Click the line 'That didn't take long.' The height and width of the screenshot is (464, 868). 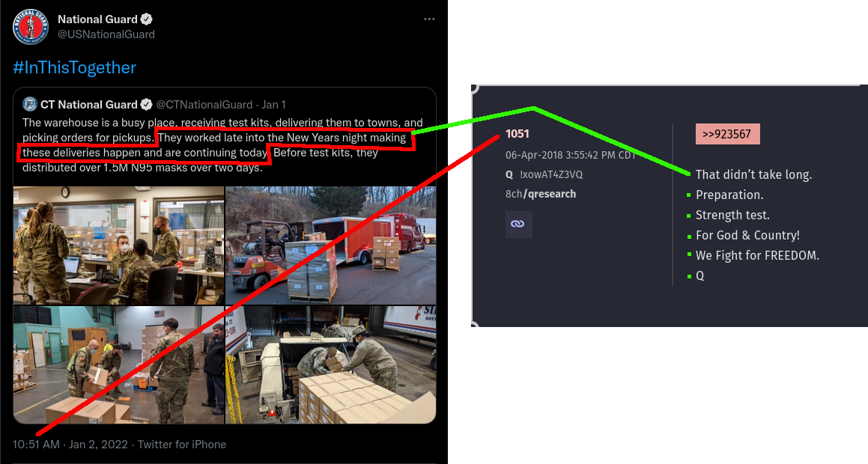[753, 175]
